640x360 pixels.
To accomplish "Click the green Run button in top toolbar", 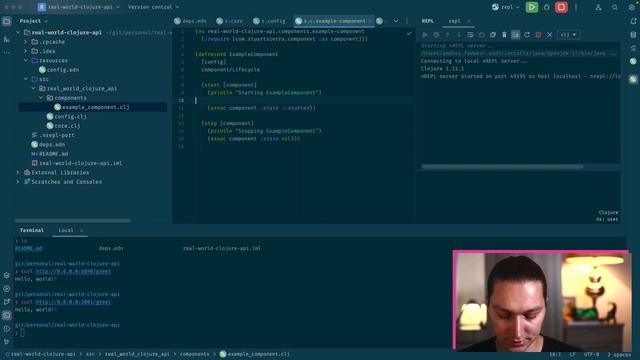I will click(x=531, y=7).
